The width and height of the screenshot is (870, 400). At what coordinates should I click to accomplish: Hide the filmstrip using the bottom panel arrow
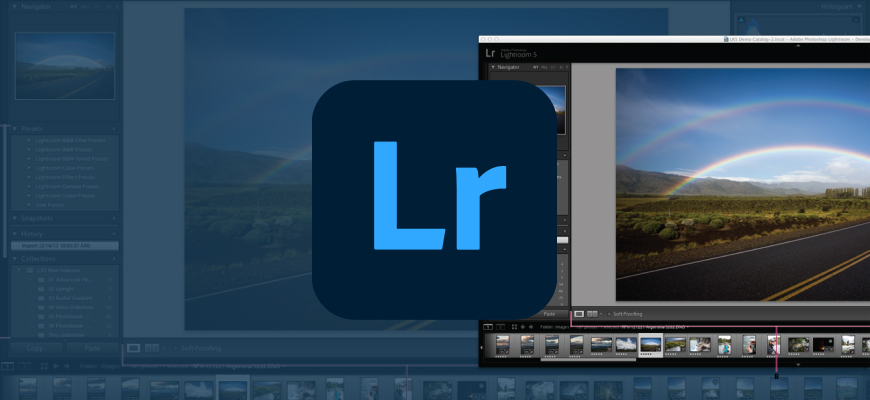tap(798, 364)
